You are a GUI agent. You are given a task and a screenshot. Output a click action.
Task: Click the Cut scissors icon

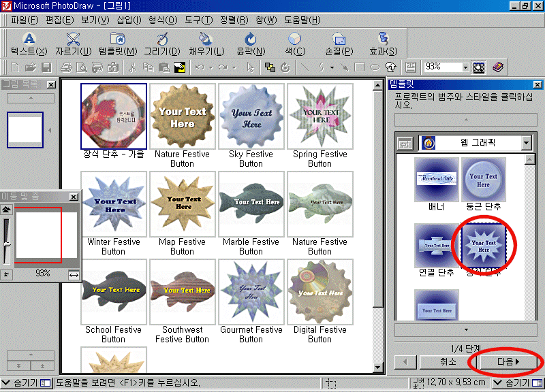pyautogui.click(x=132, y=67)
